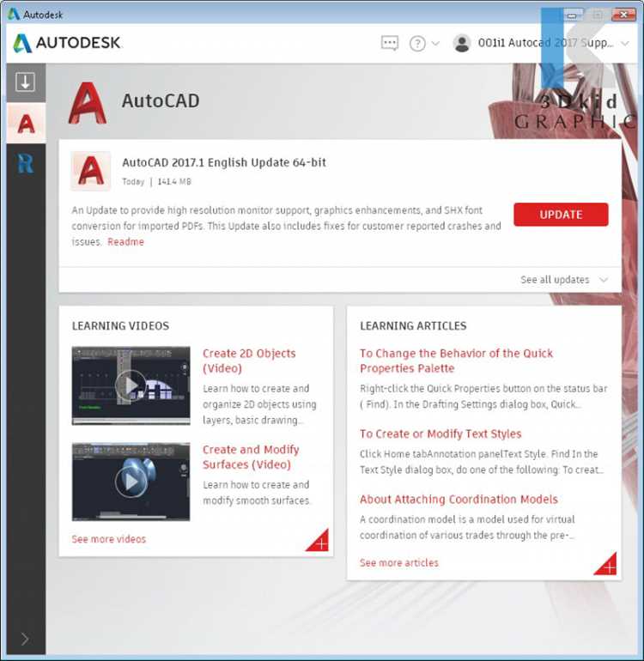The image size is (644, 661).
Task: Open Create and Modify Surfaces (Video) link
Action: (251, 457)
